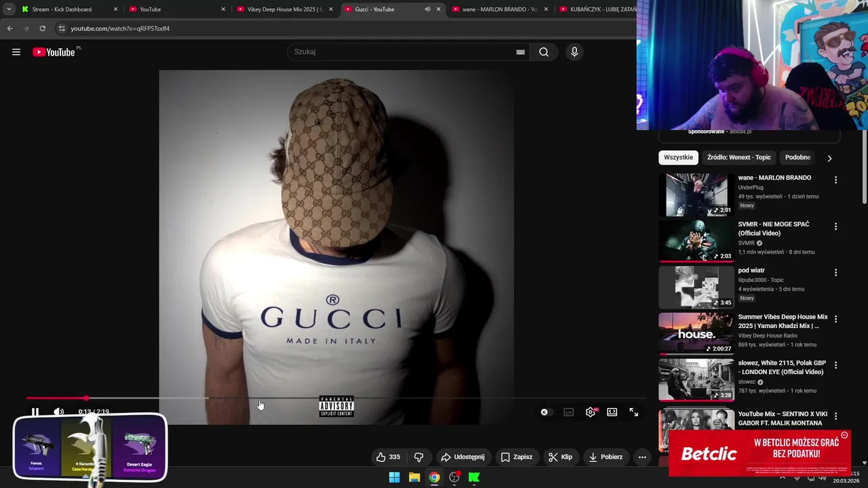Seek on the video progress bar
This screenshot has height=488, width=868.
tap(336, 398)
